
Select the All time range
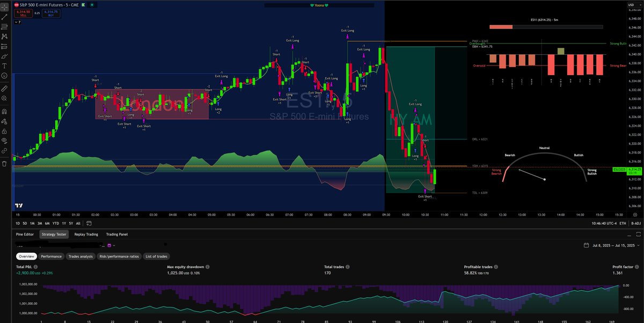pyautogui.click(x=79, y=223)
